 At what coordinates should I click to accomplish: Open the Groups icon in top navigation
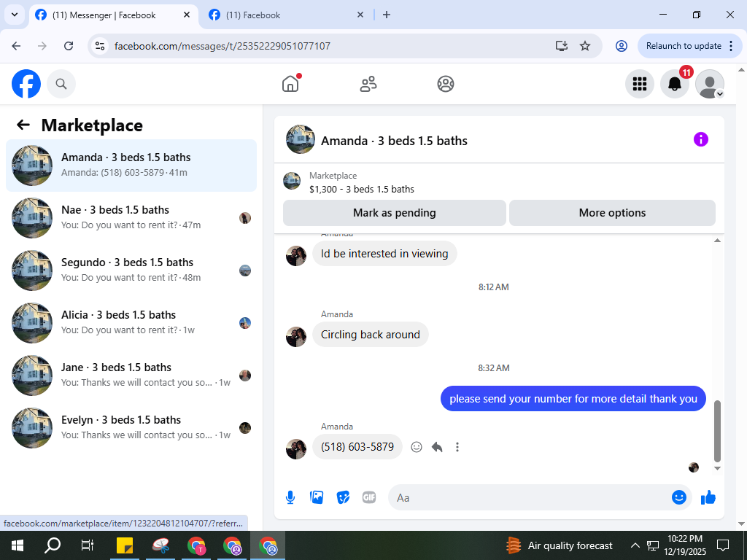(x=446, y=84)
